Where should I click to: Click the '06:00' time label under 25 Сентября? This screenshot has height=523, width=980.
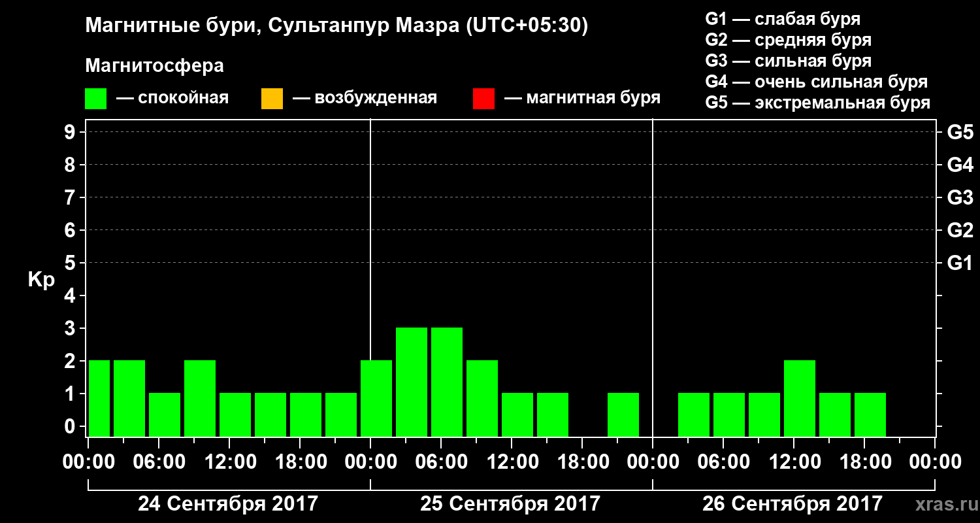pos(441,462)
